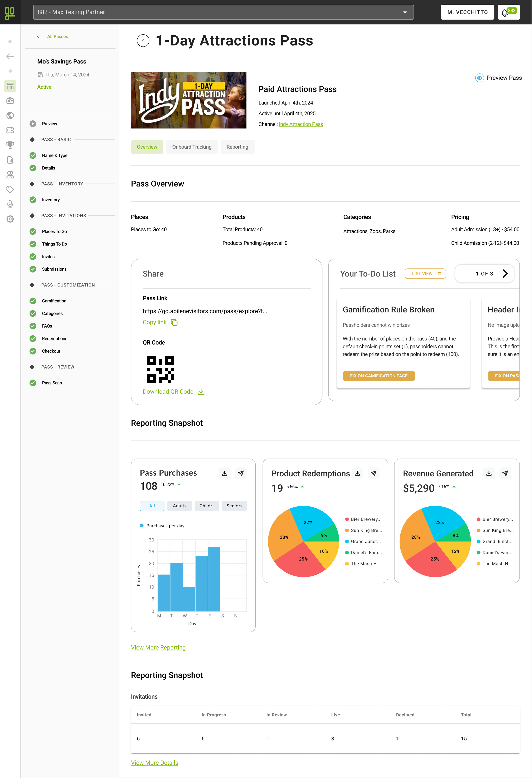The image size is (532, 778).
Task: Download the Pass Purchases report
Action: click(x=225, y=473)
